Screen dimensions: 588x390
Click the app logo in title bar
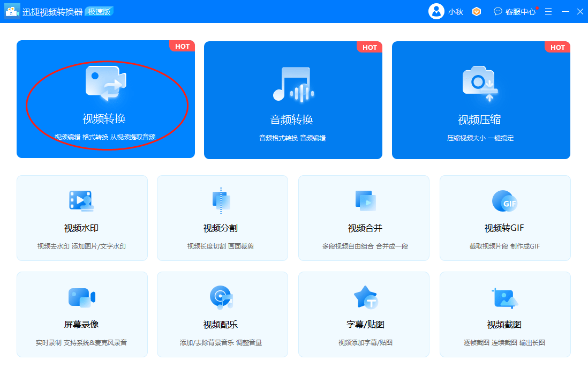pos(12,12)
